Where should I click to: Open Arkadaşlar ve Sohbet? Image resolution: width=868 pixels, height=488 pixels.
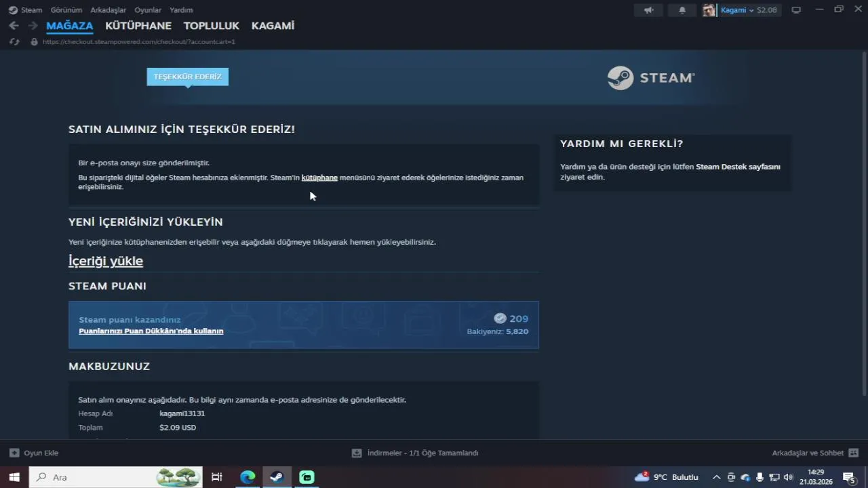(x=808, y=453)
